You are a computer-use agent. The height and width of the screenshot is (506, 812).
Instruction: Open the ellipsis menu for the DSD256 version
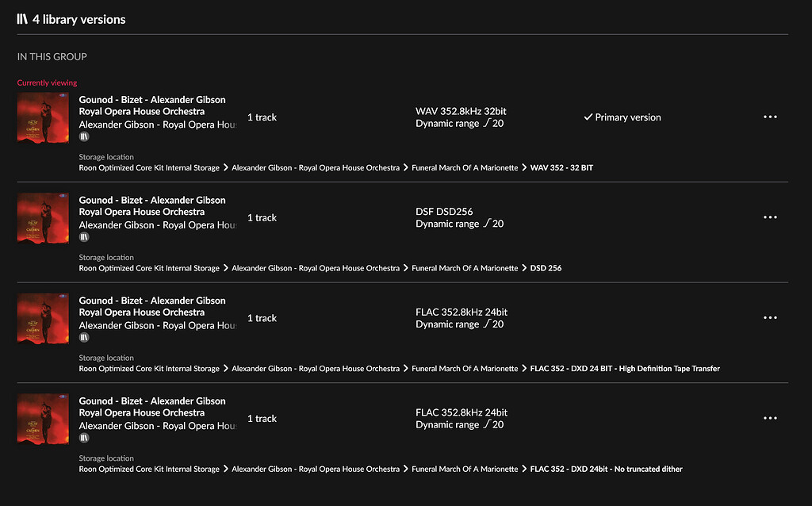770,217
